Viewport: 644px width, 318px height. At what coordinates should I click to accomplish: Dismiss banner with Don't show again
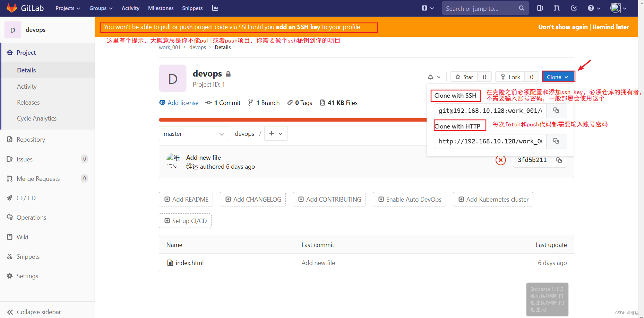pyautogui.click(x=563, y=27)
